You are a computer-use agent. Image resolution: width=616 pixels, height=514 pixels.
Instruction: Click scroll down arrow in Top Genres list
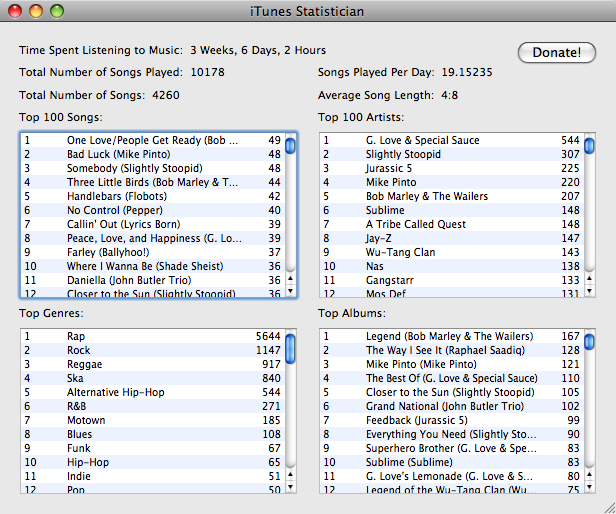tap(290, 487)
